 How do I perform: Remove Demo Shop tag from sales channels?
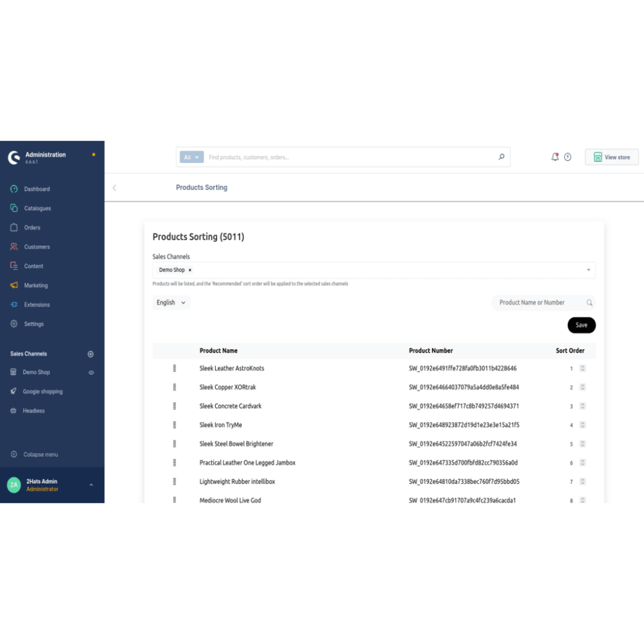(190, 270)
